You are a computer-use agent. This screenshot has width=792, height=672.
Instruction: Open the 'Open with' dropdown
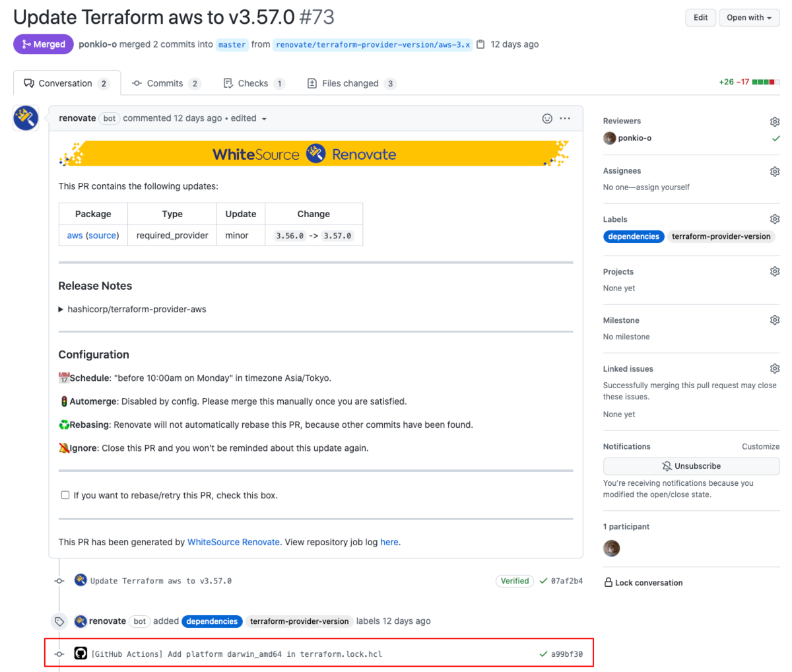tap(749, 18)
